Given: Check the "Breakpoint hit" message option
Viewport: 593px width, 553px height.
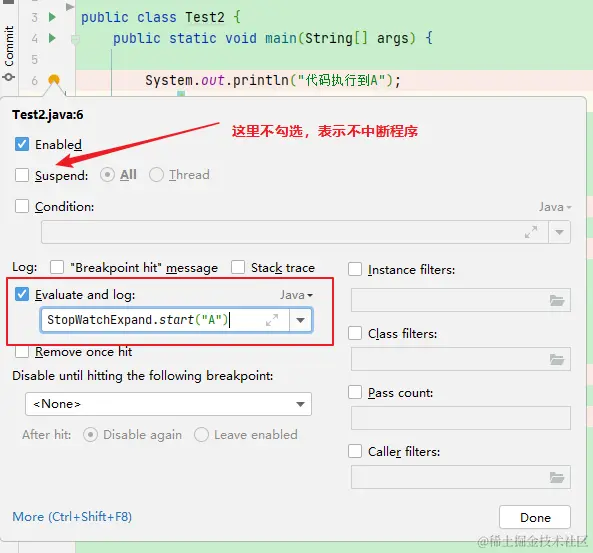Looking at the screenshot, I should point(57,267).
